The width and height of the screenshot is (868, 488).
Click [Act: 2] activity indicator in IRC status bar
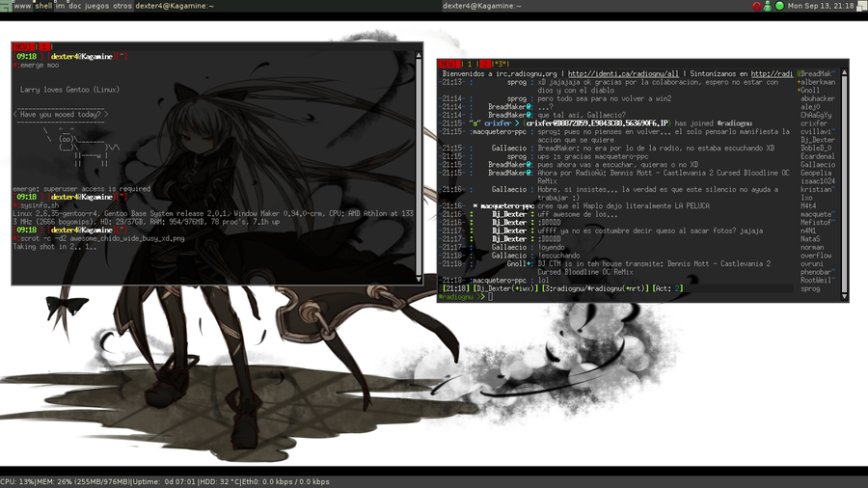click(x=668, y=288)
